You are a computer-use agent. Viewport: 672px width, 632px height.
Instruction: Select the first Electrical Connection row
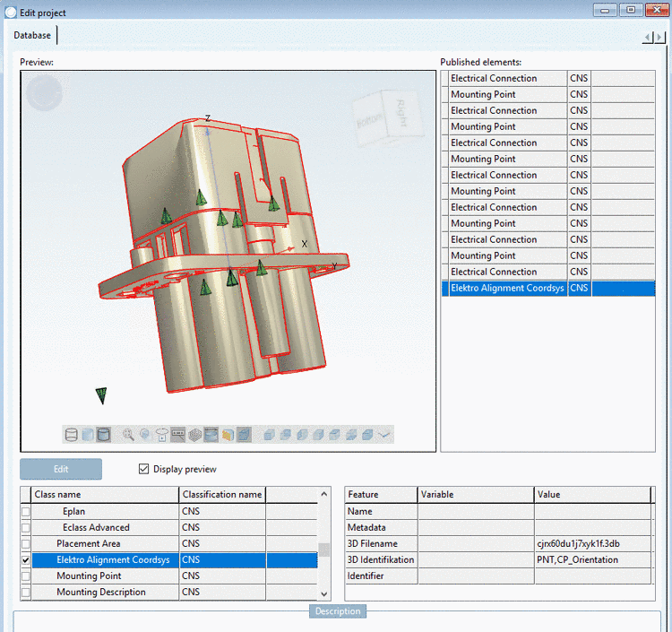click(494, 78)
